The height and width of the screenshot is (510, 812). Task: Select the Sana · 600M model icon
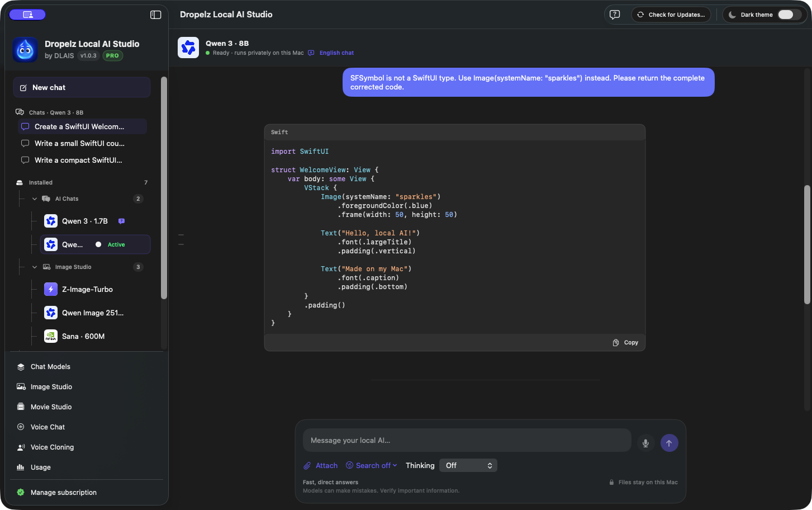[x=51, y=336]
